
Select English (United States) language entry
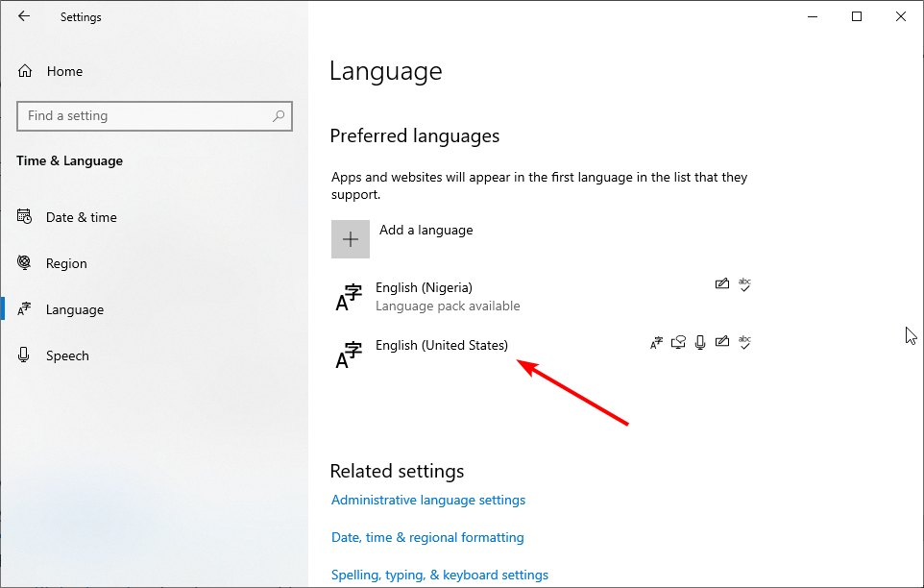pos(543,355)
